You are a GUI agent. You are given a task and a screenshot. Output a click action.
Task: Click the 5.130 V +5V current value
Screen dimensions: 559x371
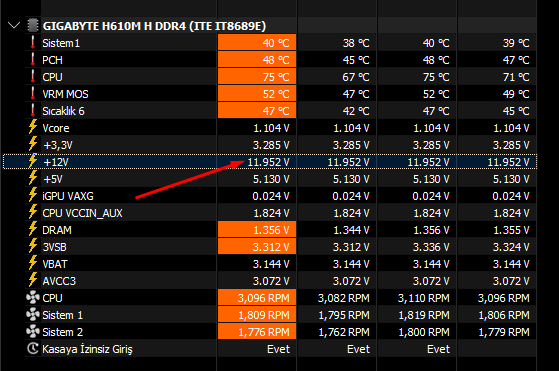[x=271, y=179]
